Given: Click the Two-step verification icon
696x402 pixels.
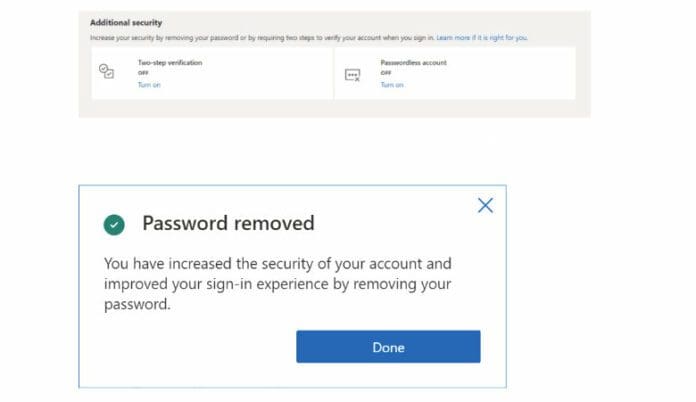Looking at the screenshot, I should point(106,72).
